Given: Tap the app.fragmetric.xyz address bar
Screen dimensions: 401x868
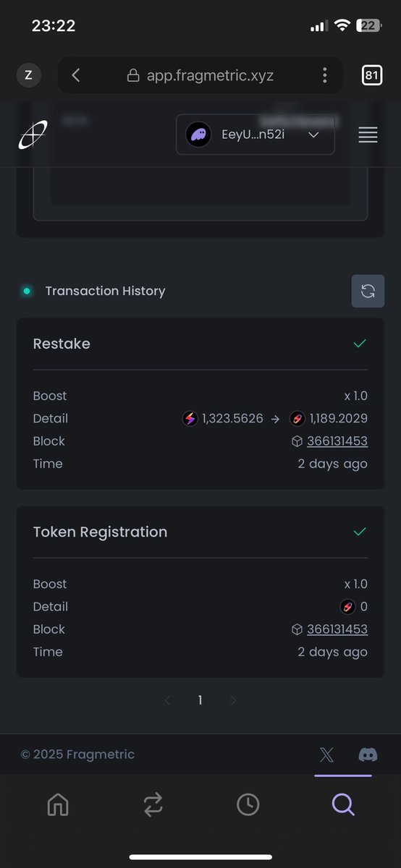Looking at the screenshot, I should pyautogui.click(x=200, y=75).
